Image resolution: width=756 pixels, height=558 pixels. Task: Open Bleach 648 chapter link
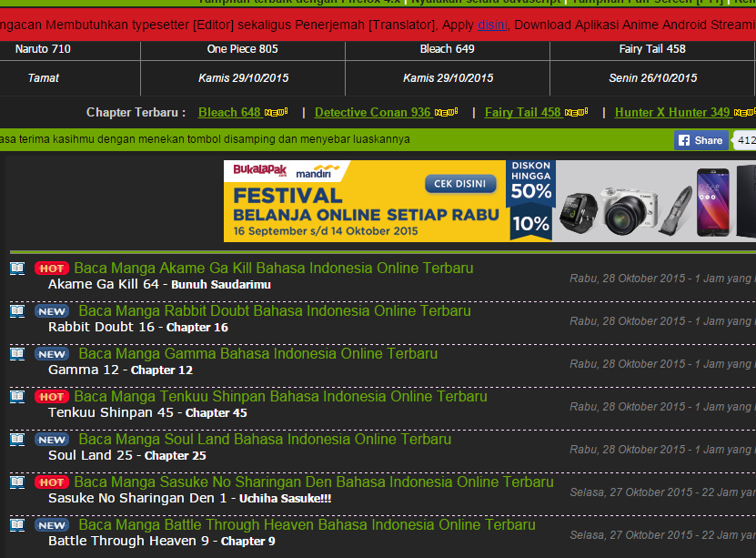(229, 112)
